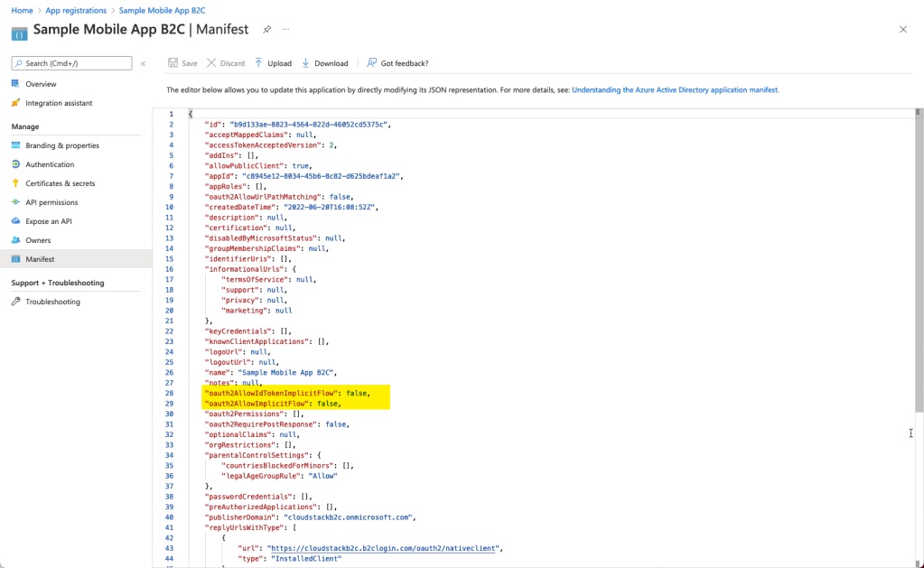Go to App registrations breadcrumb
Viewport: 924px width, 568px height.
point(76,11)
